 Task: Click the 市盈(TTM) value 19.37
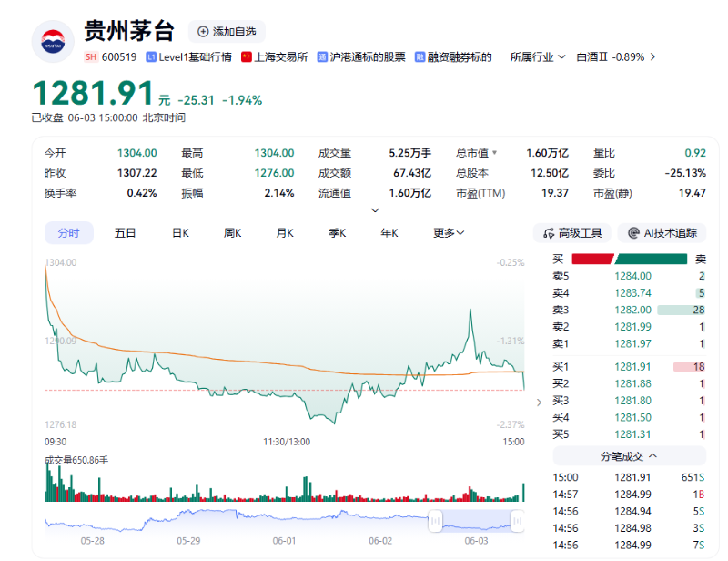pyautogui.click(x=555, y=193)
